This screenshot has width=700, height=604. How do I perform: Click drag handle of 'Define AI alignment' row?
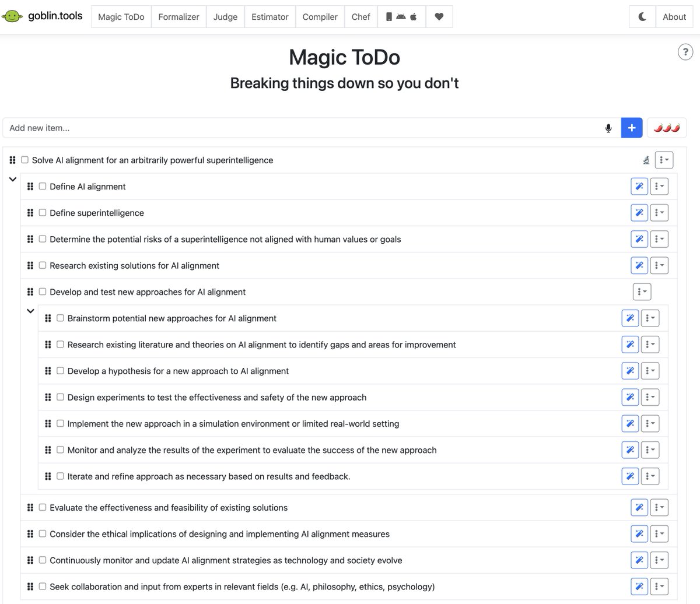pos(30,187)
